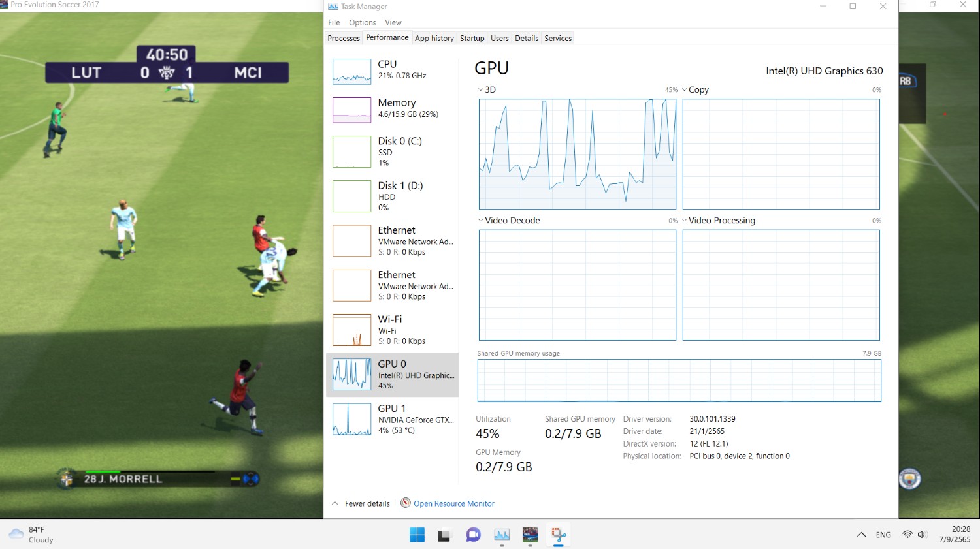Open the Options menu
Screen dimensions: 980x549
pyautogui.click(x=362, y=22)
